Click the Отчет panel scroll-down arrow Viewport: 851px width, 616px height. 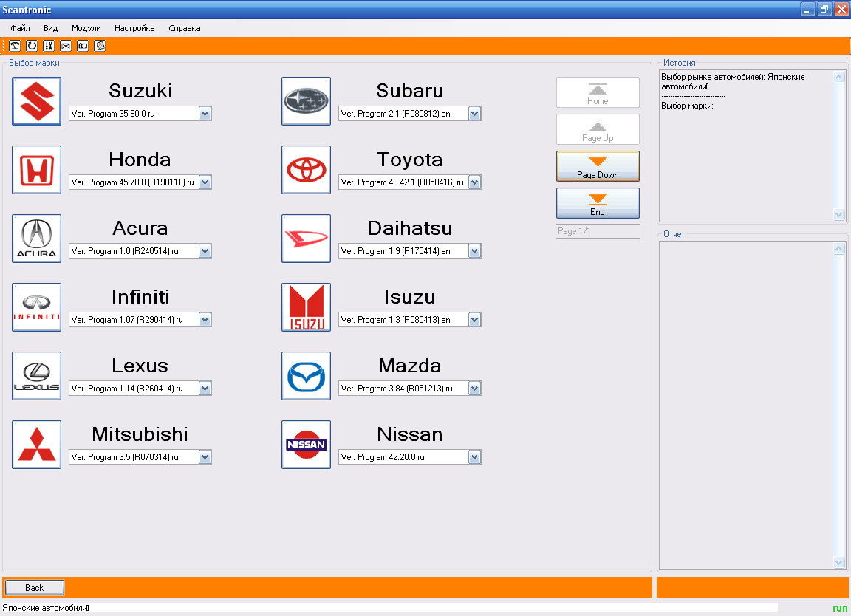pyautogui.click(x=838, y=563)
